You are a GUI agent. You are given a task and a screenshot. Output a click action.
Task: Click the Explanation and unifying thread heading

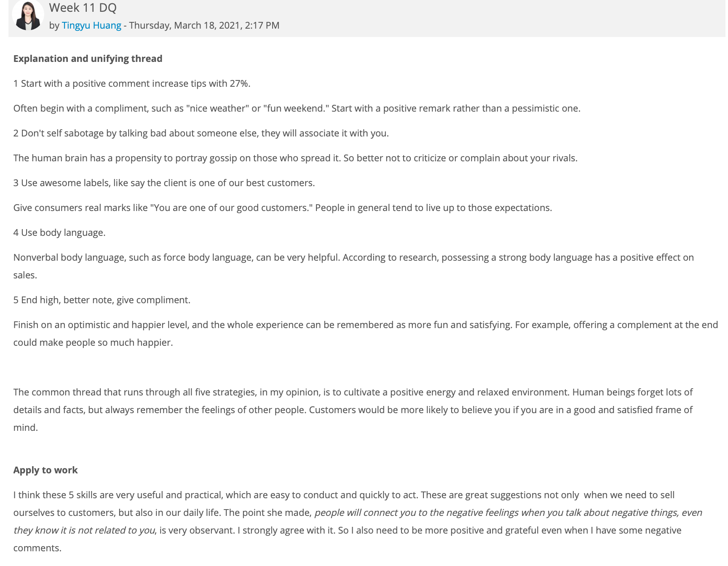coord(88,59)
